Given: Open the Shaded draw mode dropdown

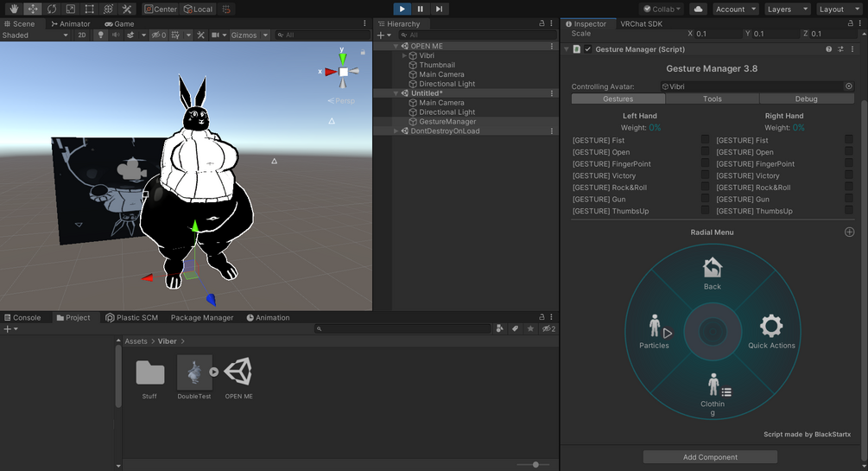Looking at the screenshot, I should (x=35, y=35).
